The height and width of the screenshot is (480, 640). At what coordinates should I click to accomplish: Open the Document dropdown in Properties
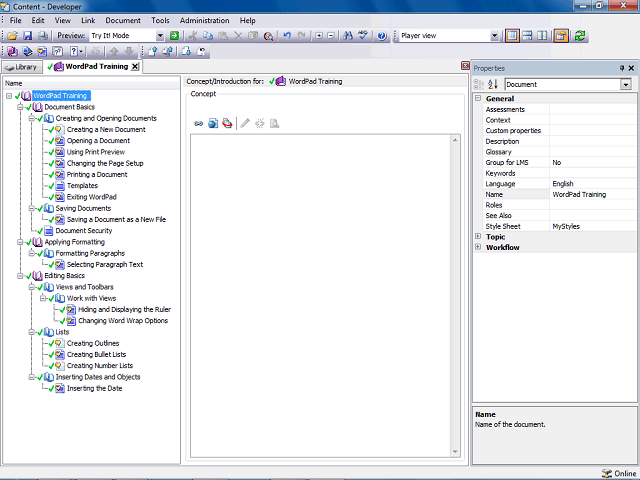[626, 84]
